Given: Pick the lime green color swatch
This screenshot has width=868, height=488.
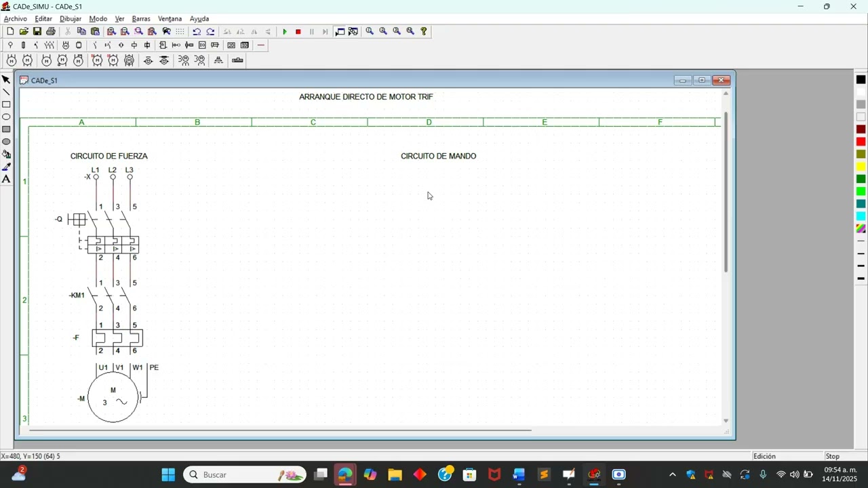Looking at the screenshot, I should pos(861,192).
